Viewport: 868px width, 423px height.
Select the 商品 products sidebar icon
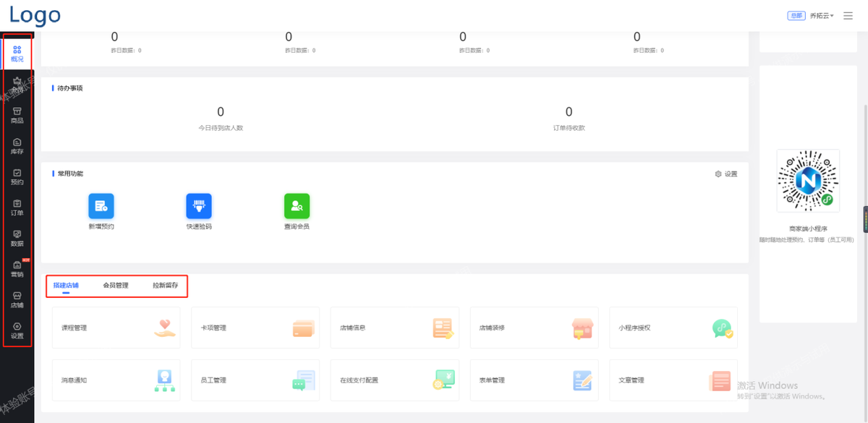click(17, 115)
